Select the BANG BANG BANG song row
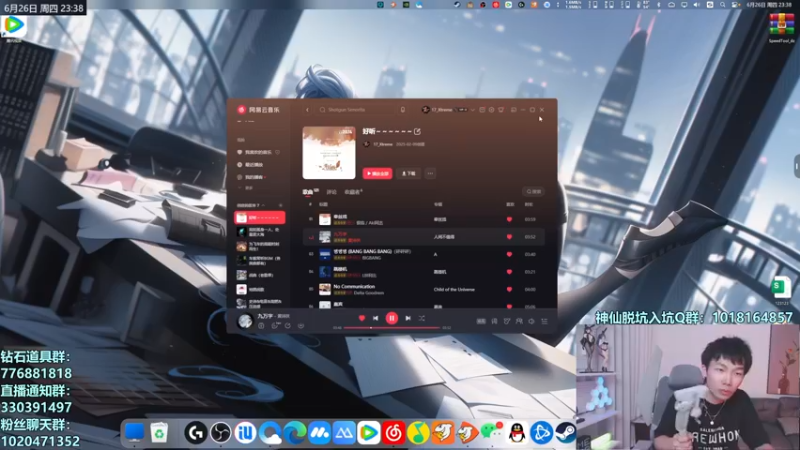The image size is (800, 450). [x=423, y=254]
